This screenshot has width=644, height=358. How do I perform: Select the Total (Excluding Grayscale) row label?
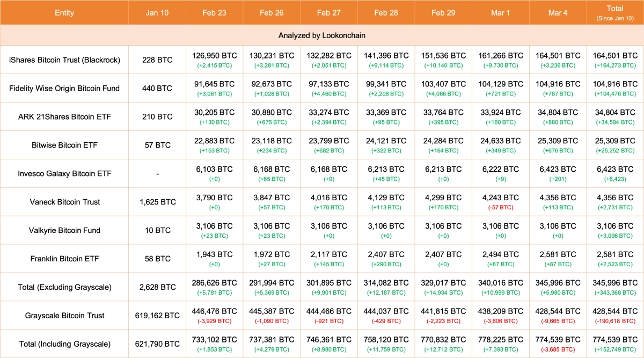point(64,287)
